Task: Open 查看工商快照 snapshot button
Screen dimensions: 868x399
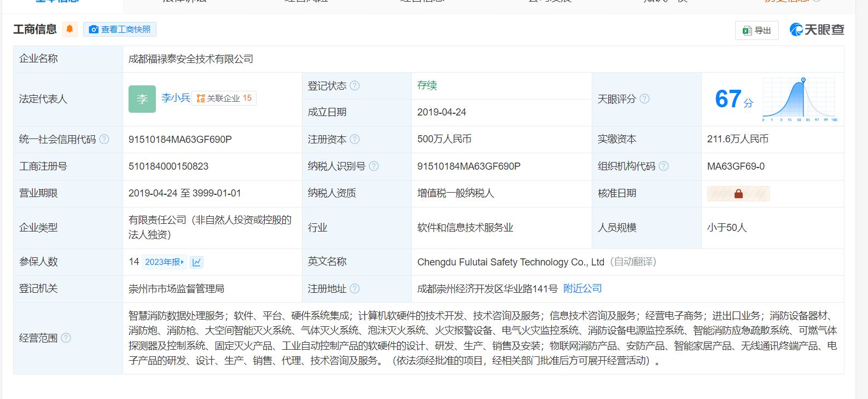Action: [120, 30]
